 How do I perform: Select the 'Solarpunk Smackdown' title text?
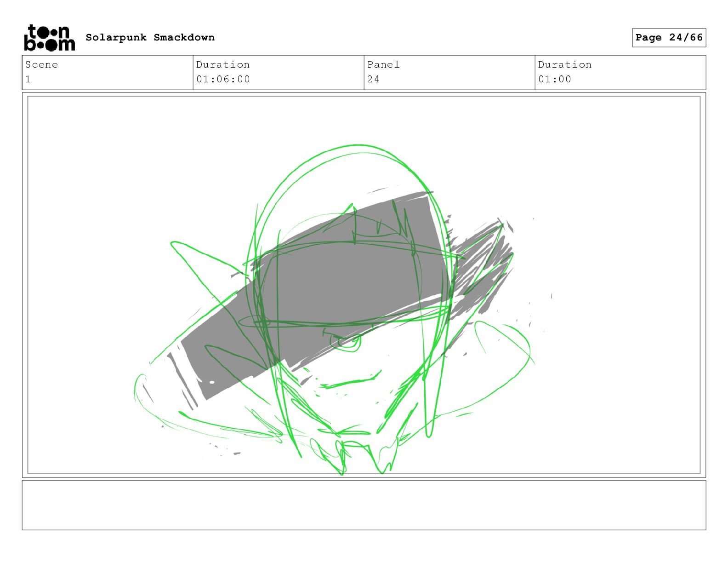[150, 37]
